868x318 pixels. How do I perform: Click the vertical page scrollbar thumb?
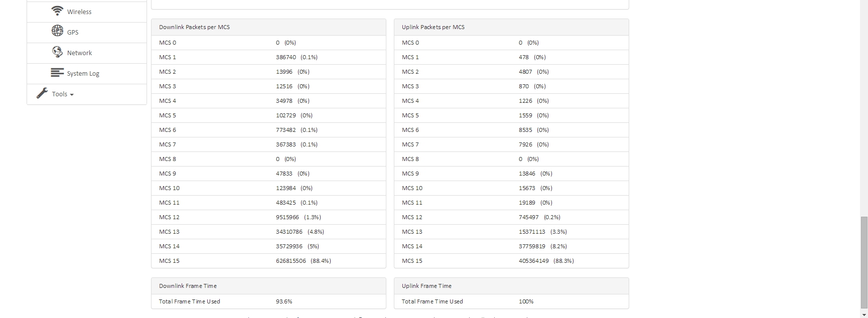click(x=863, y=261)
